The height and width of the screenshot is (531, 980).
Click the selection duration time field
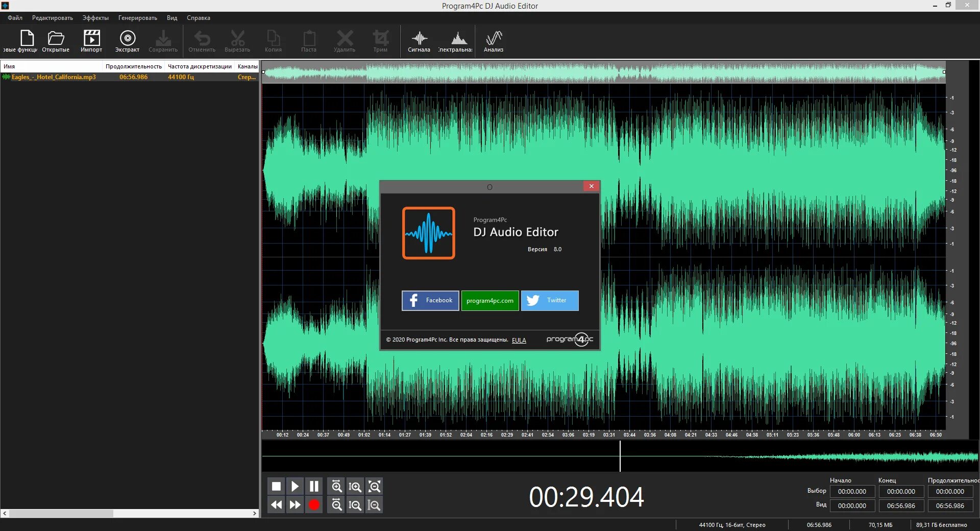coord(950,492)
